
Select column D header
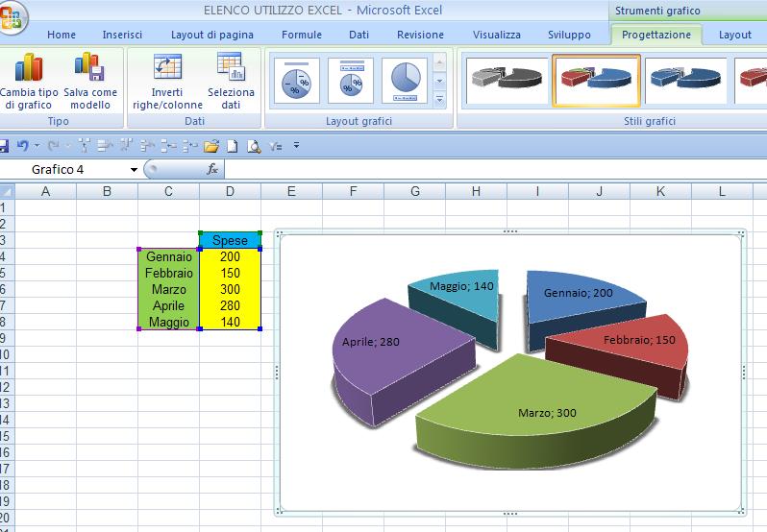pos(231,191)
